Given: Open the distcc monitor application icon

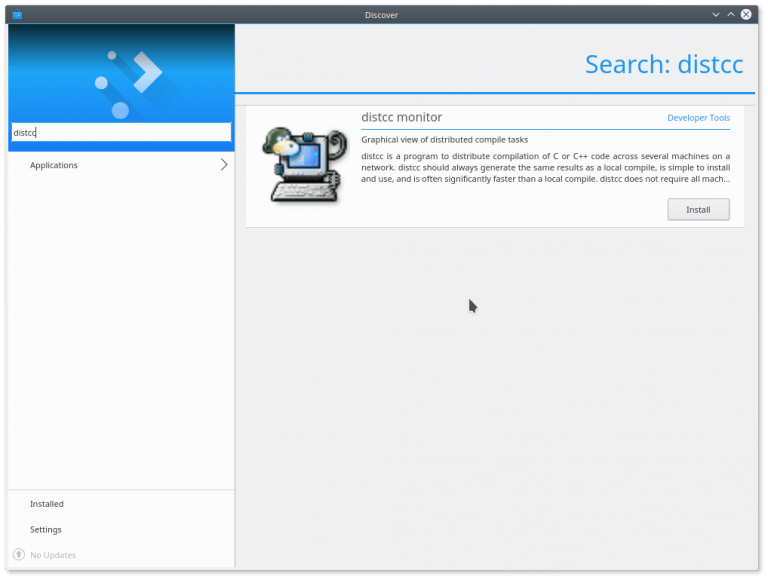Looking at the screenshot, I should 304,165.
